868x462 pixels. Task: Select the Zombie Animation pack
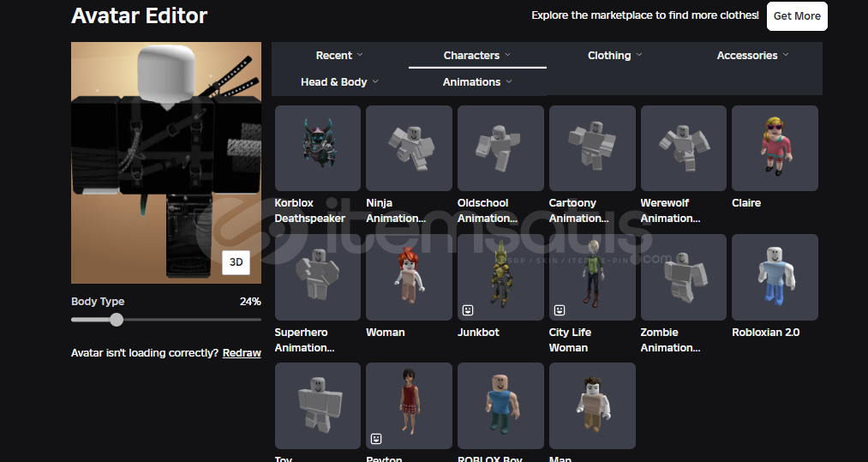click(683, 277)
